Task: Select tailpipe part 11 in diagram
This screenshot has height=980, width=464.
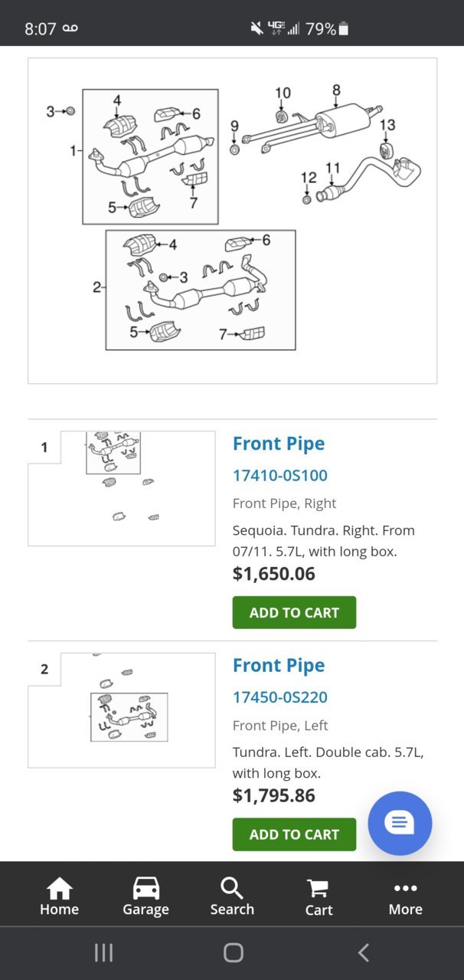Action: click(332, 168)
